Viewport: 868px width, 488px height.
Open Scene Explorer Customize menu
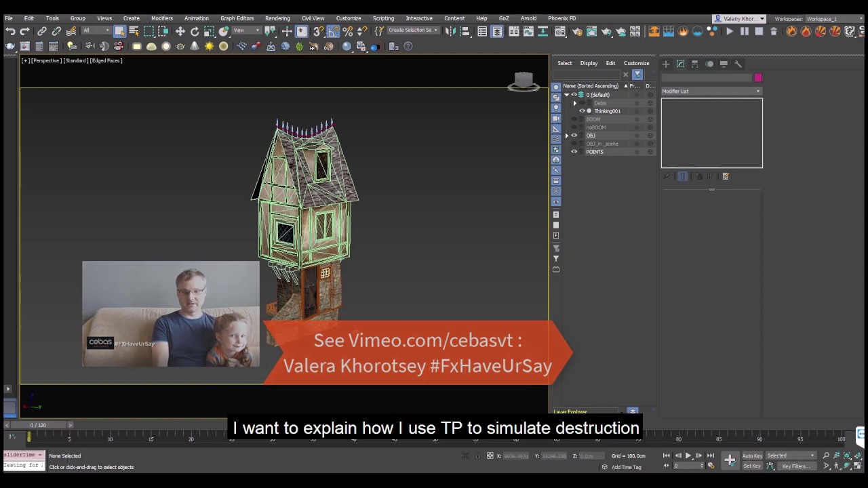636,63
